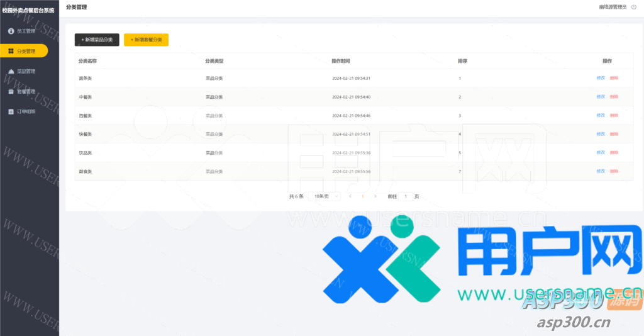Click the power logout icon

point(633,7)
